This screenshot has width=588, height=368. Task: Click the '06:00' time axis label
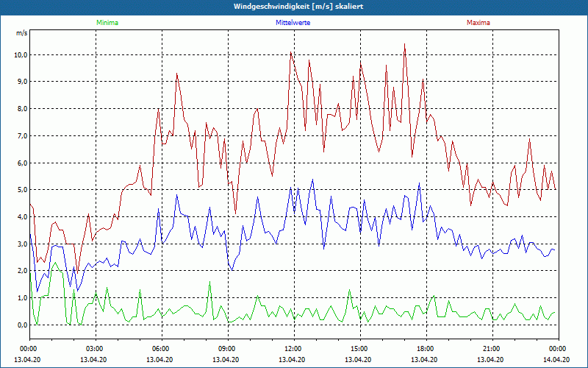162,349
